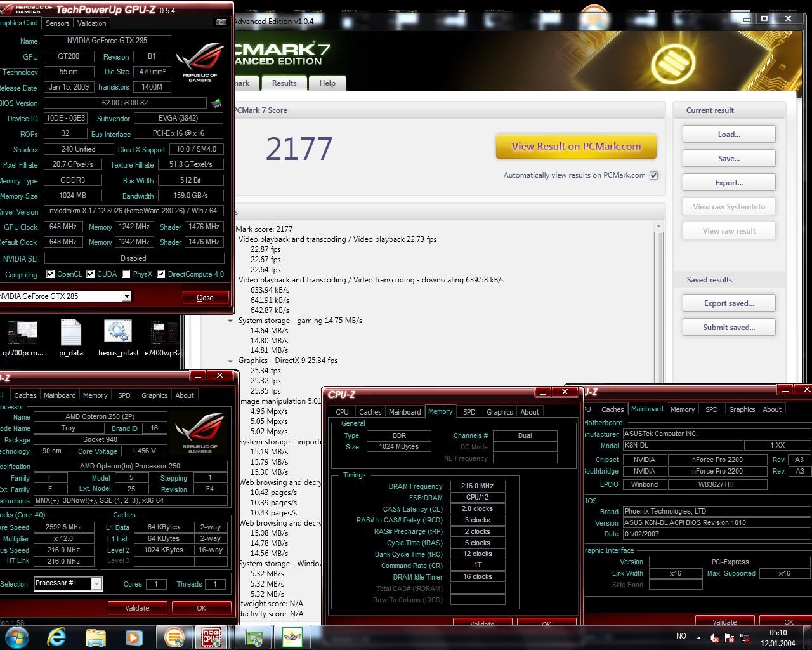Show hidden tray icons arrow
Screen dimensions: 812x650
pyautogui.click(x=699, y=637)
